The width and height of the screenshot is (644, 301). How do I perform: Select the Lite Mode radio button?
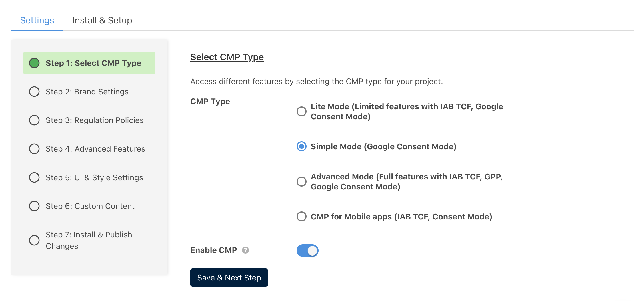coord(301,112)
